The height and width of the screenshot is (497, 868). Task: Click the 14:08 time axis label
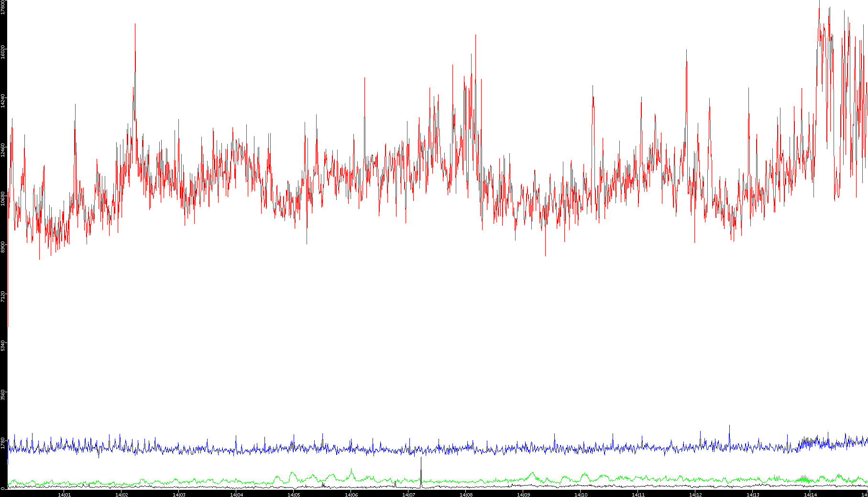466,495
